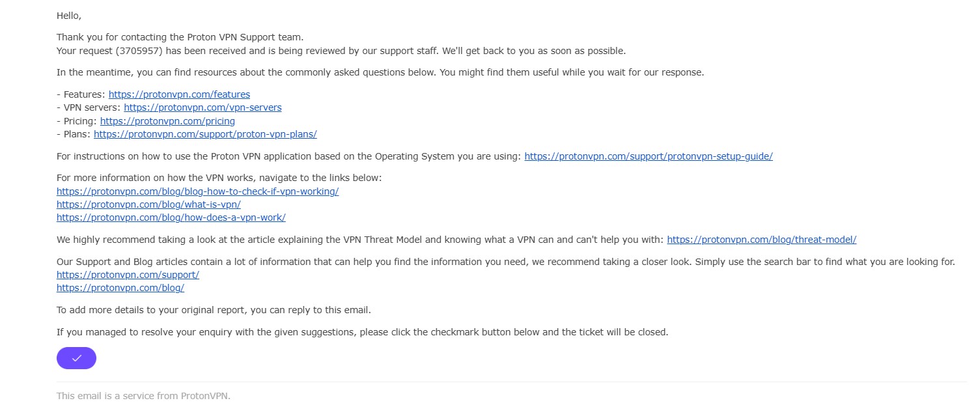Open the protonvpn.com/vpn-servers link
This screenshot has width=980, height=405.
[203, 107]
